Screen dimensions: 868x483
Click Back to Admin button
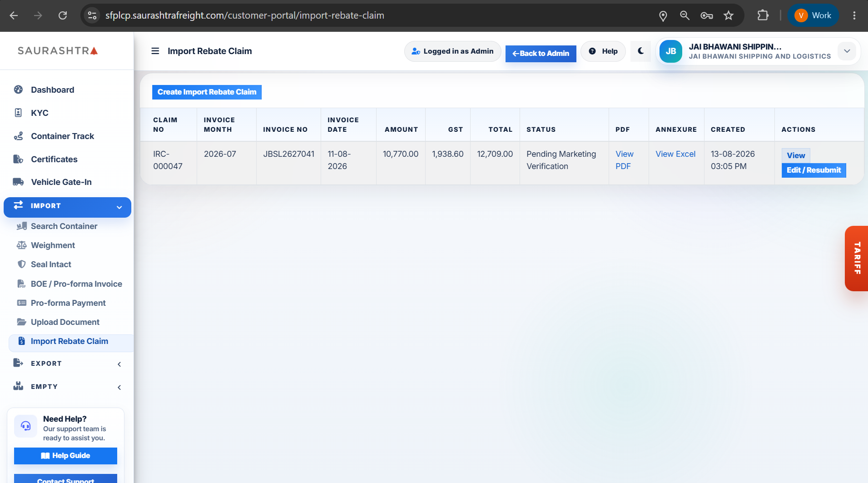541,54
